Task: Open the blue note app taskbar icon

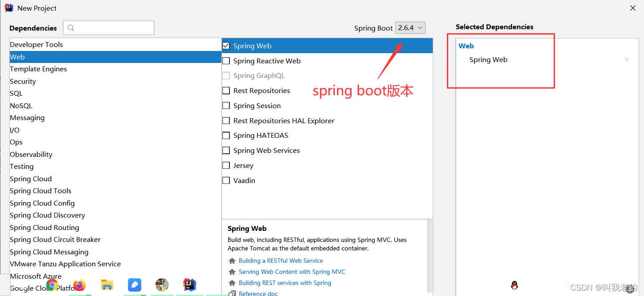Action: [x=135, y=284]
